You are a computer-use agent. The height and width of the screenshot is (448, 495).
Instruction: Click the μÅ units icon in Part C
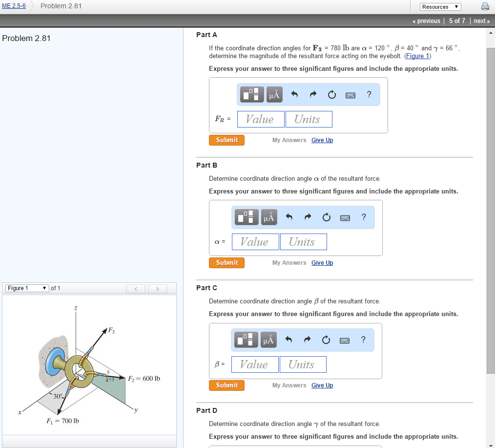point(268,340)
